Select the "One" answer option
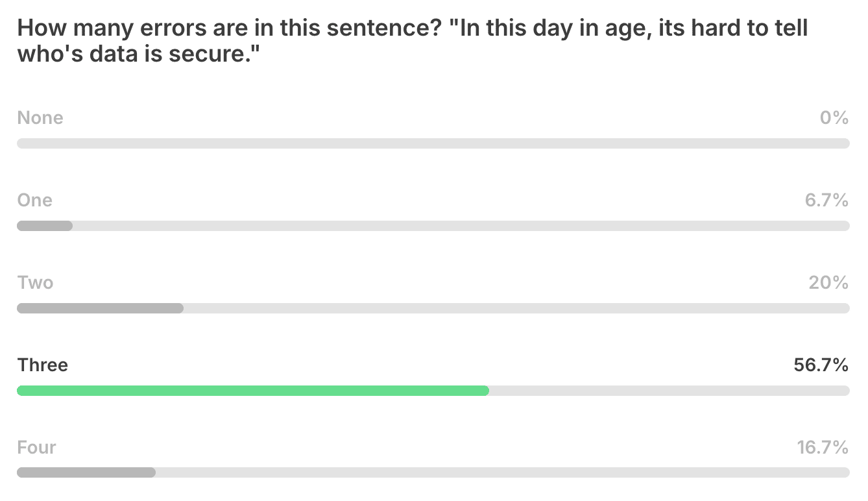This screenshot has height=501, width=868. [x=35, y=201]
